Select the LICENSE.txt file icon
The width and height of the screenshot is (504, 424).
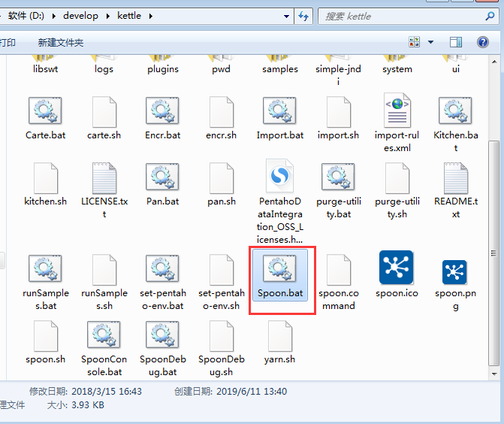pyautogui.click(x=104, y=177)
